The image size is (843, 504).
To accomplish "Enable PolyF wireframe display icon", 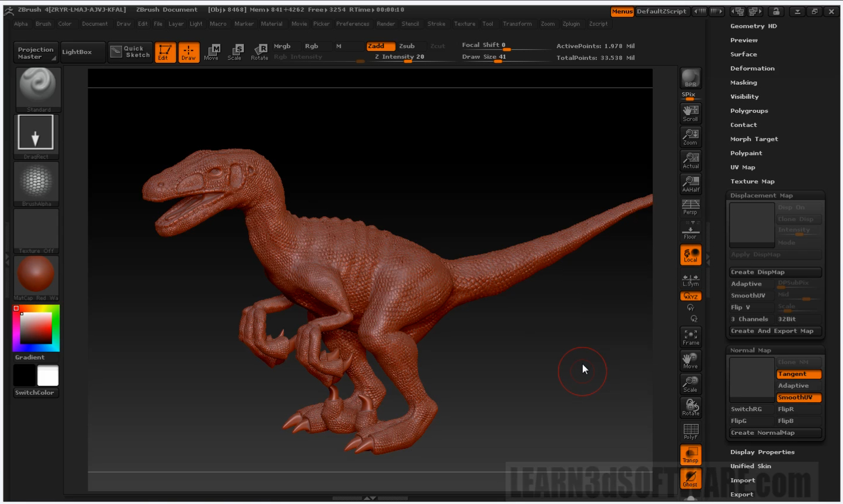I will coord(690,432).
